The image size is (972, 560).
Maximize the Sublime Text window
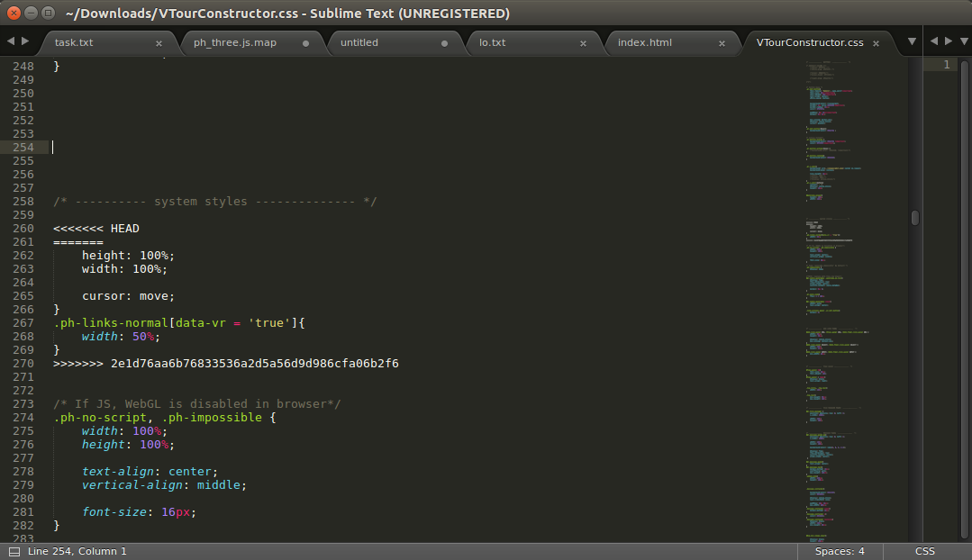click(x=48, y=13)
